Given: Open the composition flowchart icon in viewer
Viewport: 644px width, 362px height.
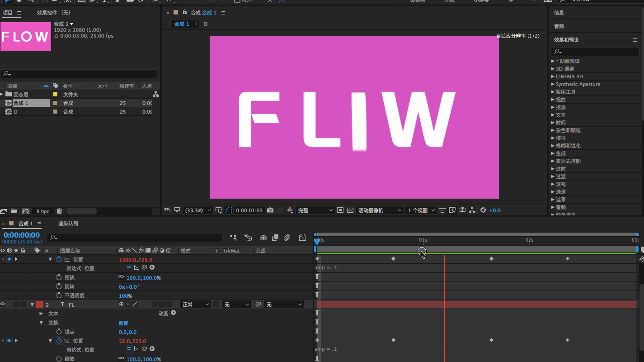Looking at the screenshot, I should click(472, 210).
